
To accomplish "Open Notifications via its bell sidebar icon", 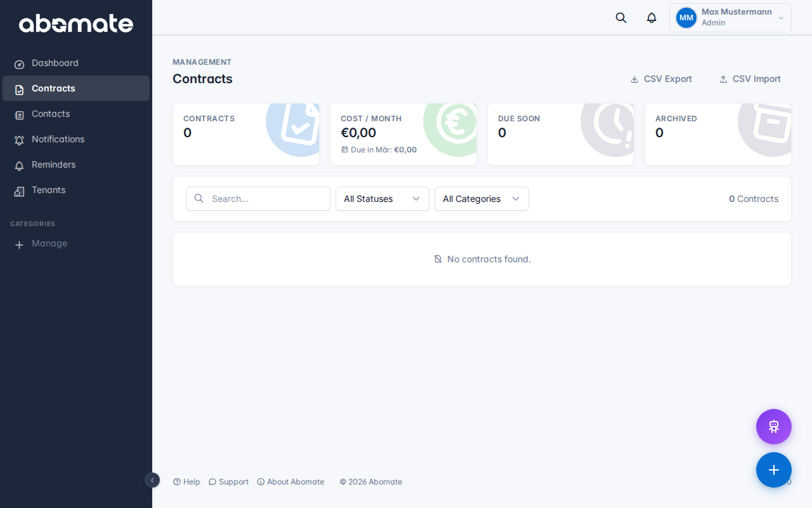I will [x=18, y=139].
